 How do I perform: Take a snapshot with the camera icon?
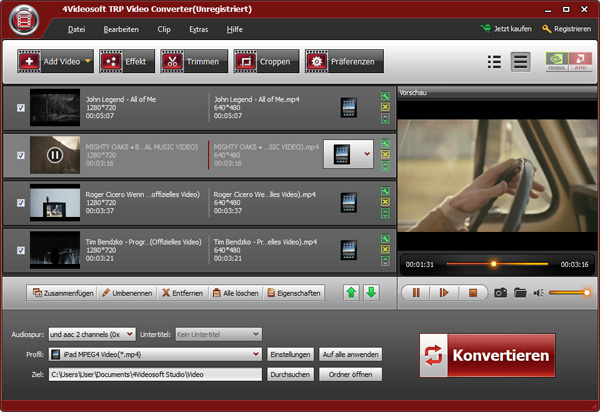point(500,293)
